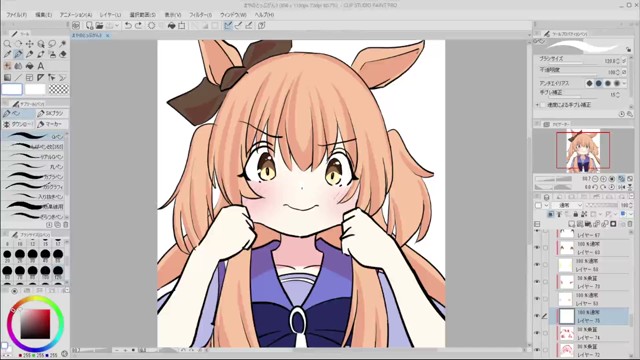Click the color square in the color wheel
The image size is (640, 360).
(36, 324)
